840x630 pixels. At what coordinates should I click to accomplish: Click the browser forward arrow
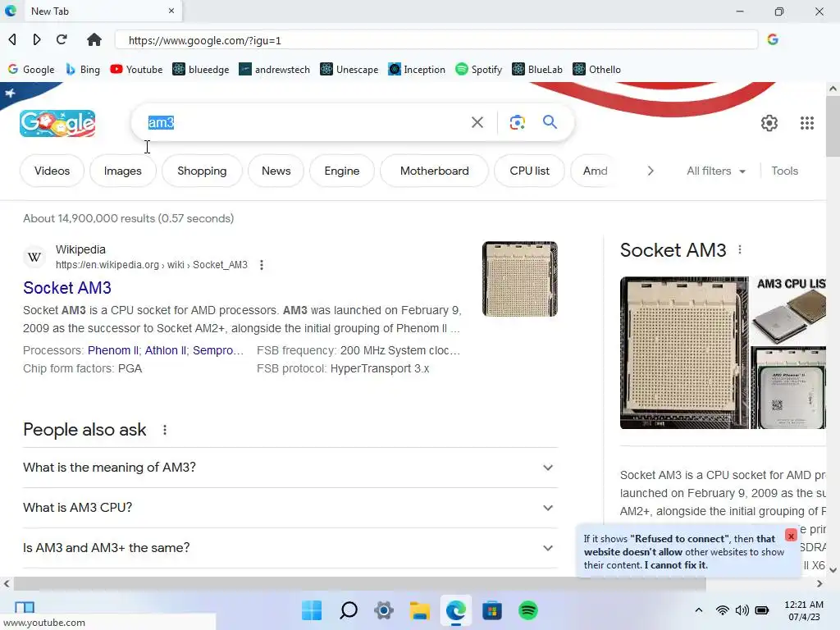(36, 39)
